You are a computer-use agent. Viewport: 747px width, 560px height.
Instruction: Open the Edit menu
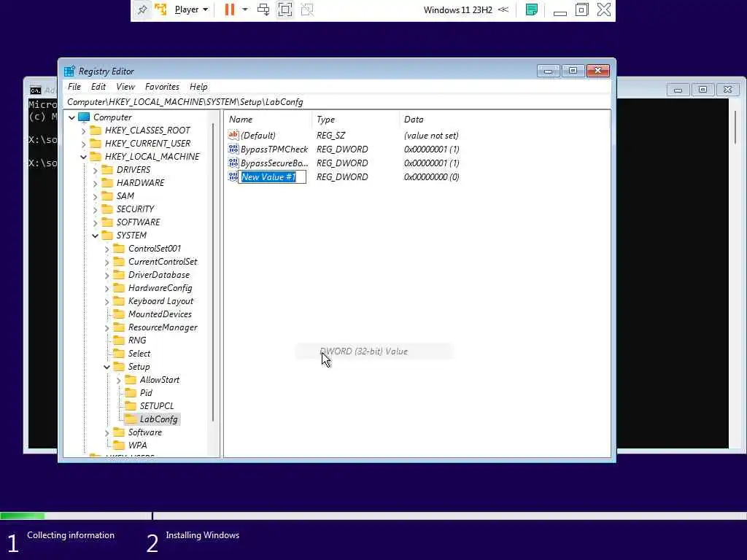pos(98,87)
